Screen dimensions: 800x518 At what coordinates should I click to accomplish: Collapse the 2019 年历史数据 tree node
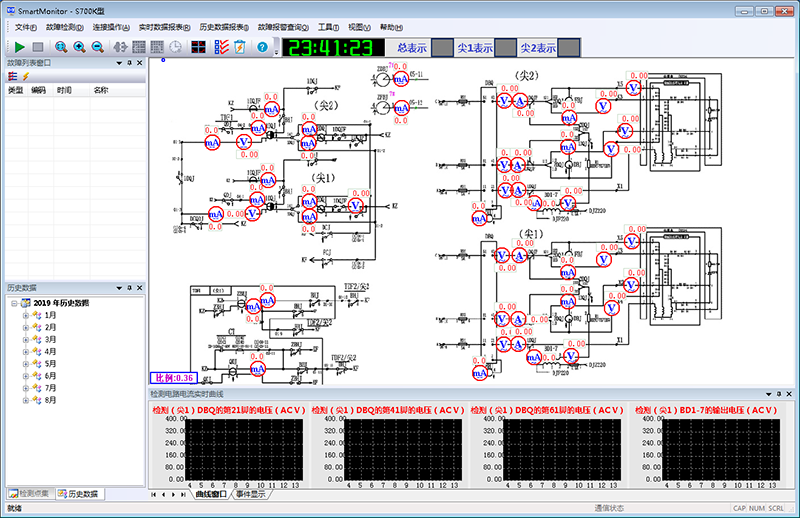[14, 303]
